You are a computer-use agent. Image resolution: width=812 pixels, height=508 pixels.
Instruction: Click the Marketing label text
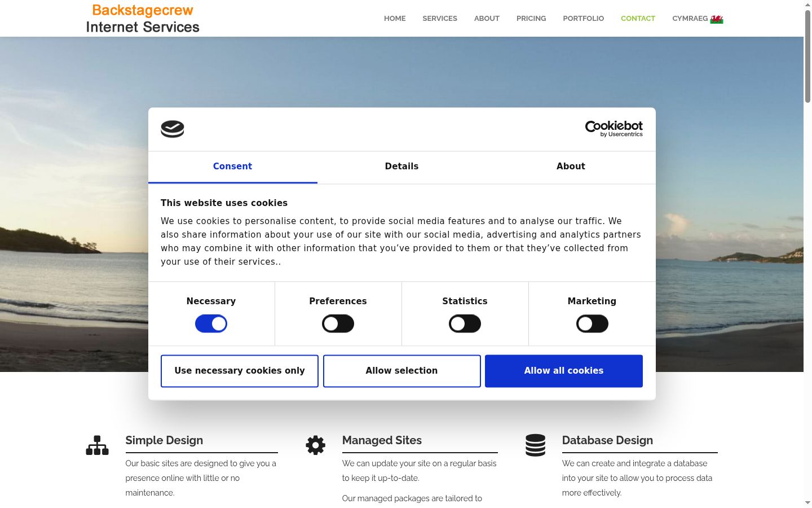(x=592, y=301)
